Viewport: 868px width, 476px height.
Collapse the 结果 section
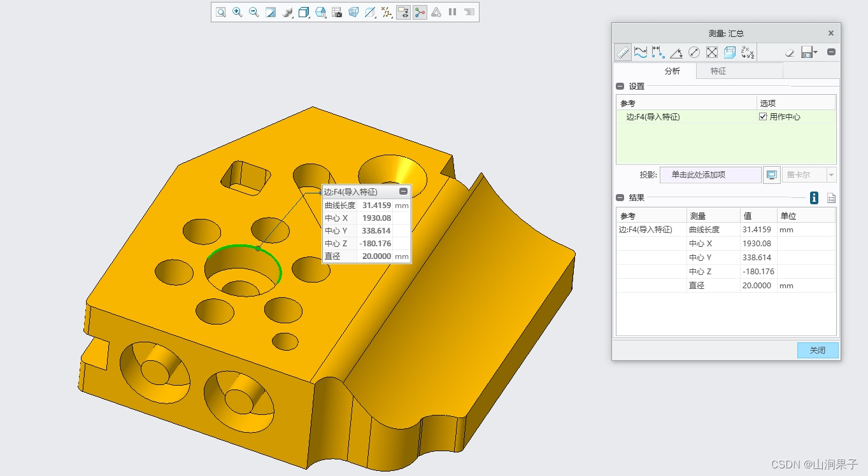[620, 198]
